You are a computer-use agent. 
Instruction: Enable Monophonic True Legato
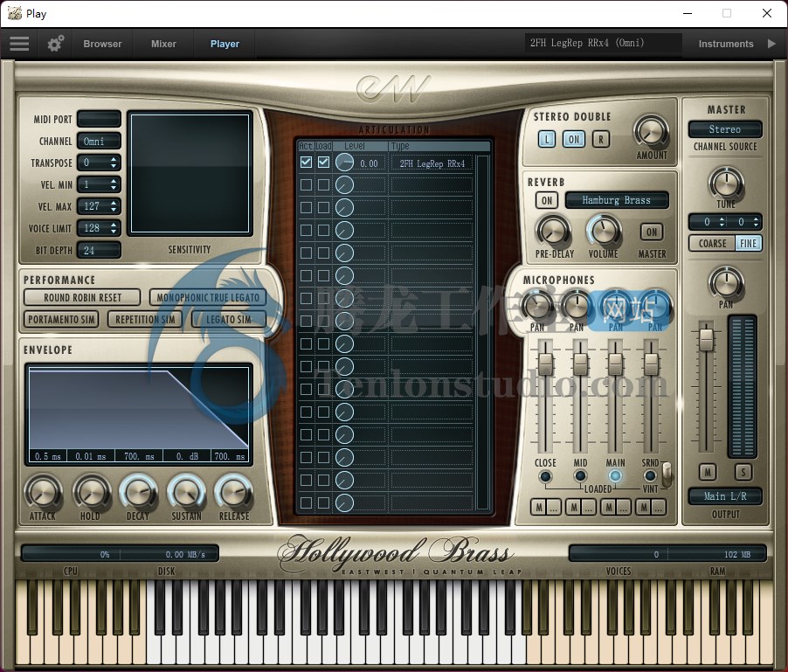tap(208, 297)
